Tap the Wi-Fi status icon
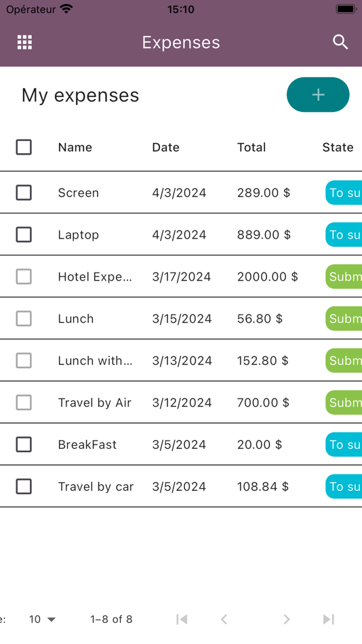The height and width of the screenshot is (644, 362). [x=66, y=9]
